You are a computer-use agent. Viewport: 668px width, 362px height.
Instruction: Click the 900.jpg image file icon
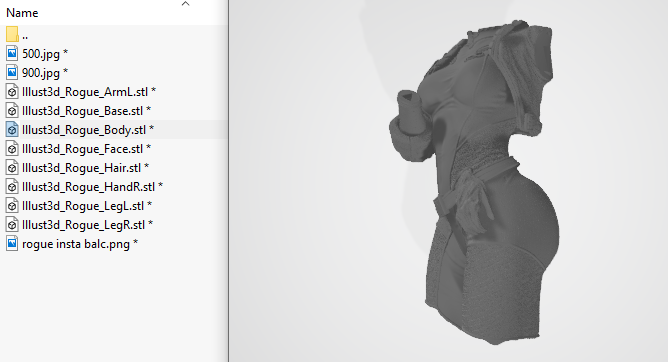12,72
